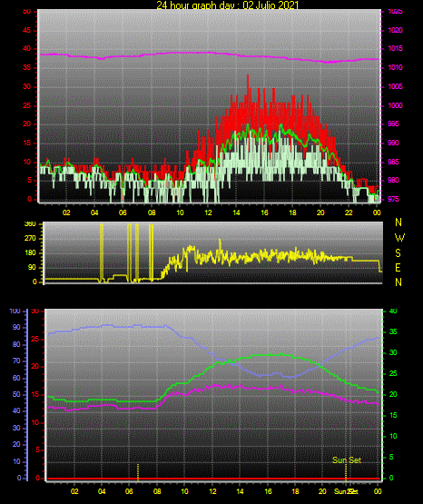This screenshot has width=423, height=504.
Task: Click pressure value 980 on magenta axis
Action: pyautogui.click(x=393, y=180)
